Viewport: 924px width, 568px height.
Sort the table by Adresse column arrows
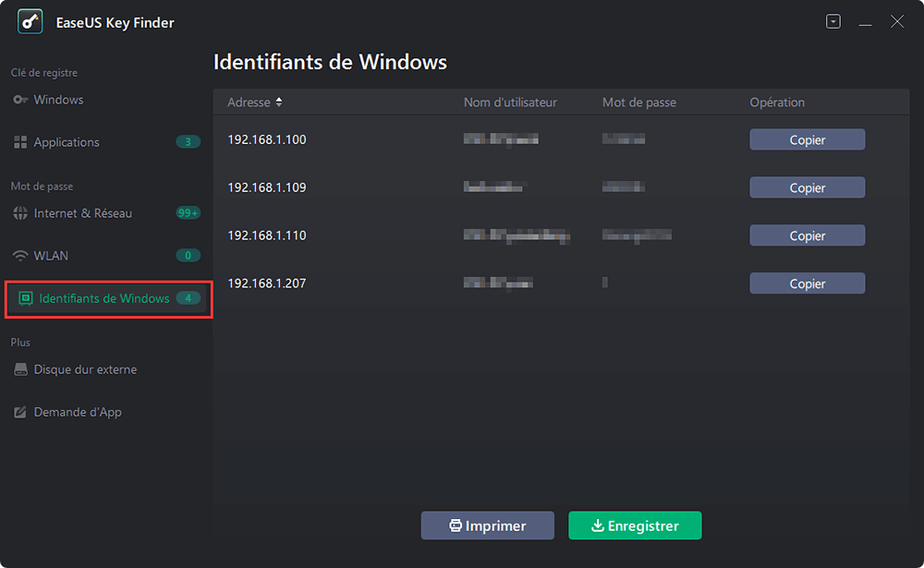click(x=279, y=102)
